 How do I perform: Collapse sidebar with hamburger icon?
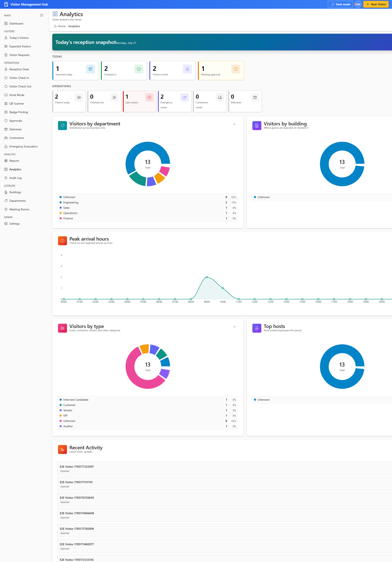click(x=42, y=15)
